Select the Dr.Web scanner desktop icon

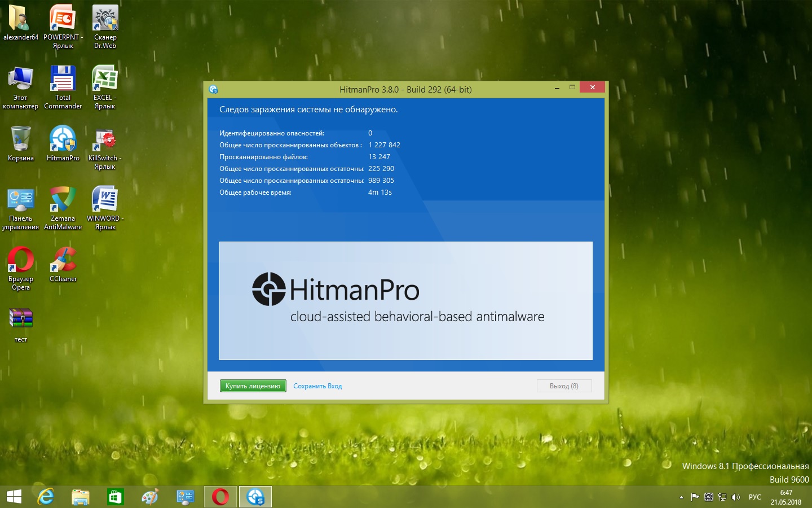coord(105,19)
